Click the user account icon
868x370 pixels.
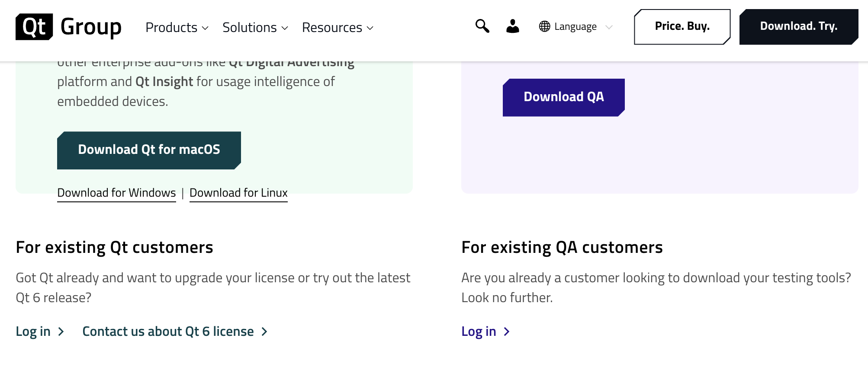[x=513, y=26]
